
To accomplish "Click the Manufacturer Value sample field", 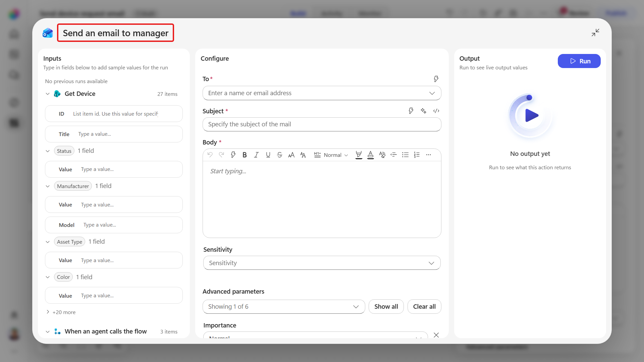I will coord(114,204).
